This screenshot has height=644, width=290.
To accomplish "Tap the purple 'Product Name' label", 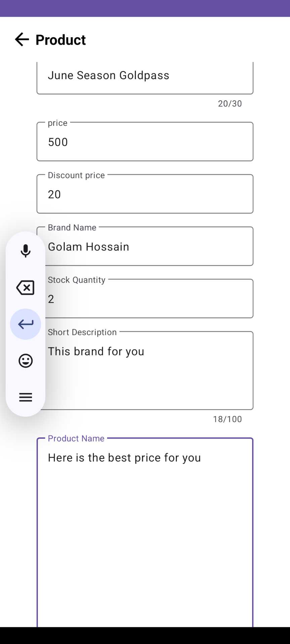I will click(76, 439).
